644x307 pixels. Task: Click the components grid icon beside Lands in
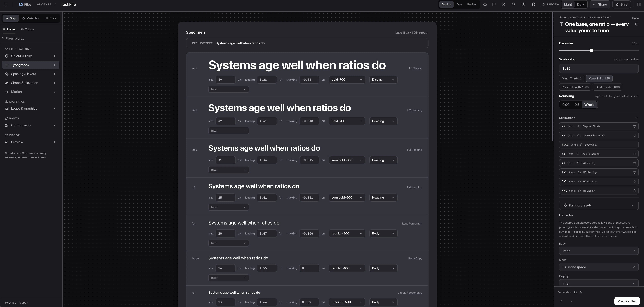(576, 292)
